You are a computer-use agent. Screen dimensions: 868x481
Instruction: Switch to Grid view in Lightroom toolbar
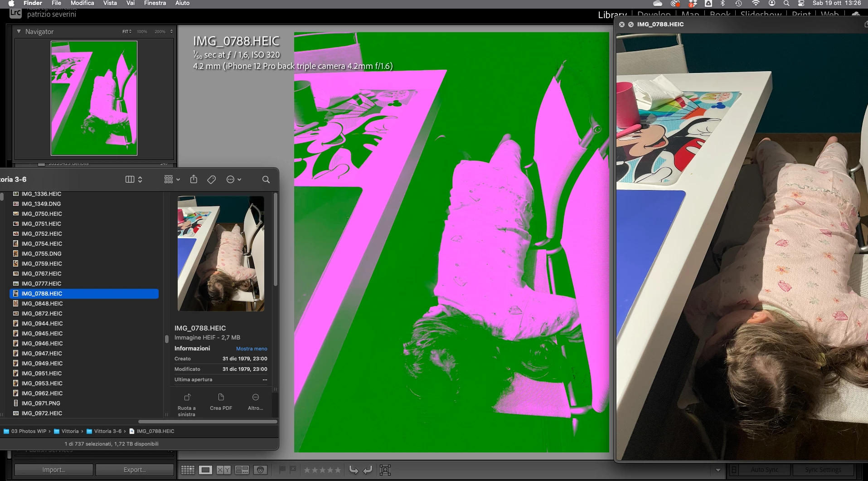(x=188, y=470)
